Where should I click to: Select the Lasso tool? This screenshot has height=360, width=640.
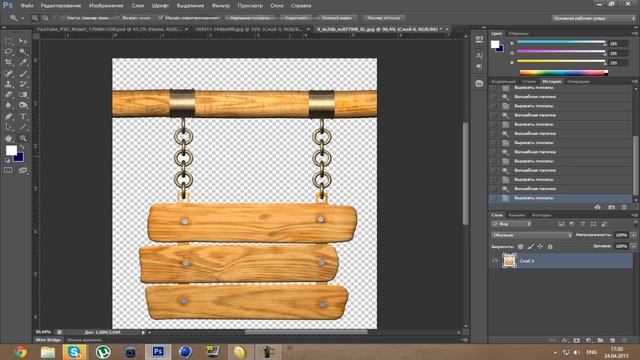[9, 52]
